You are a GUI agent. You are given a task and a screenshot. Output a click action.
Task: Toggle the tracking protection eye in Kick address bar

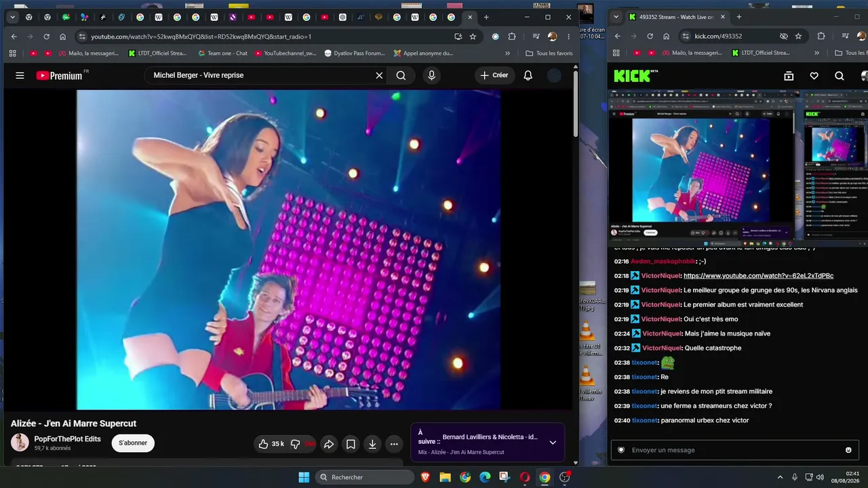(784, 36)
